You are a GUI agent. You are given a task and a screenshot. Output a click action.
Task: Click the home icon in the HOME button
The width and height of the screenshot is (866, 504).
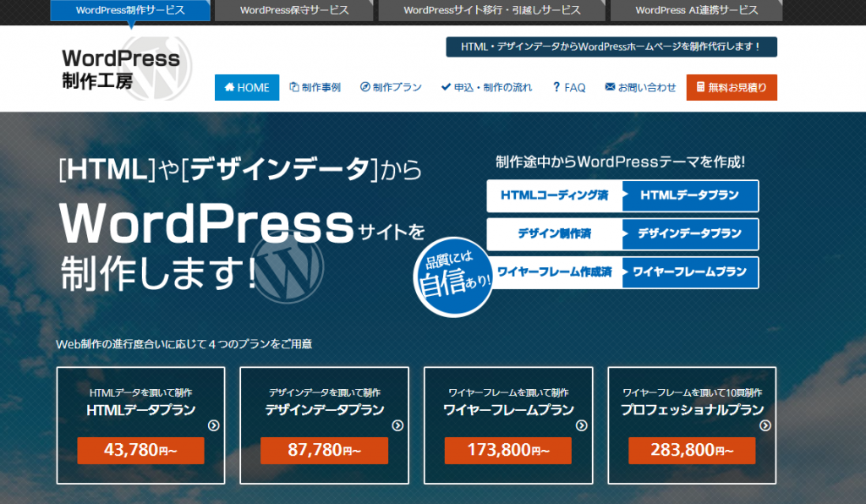click(x=229, y=87)
